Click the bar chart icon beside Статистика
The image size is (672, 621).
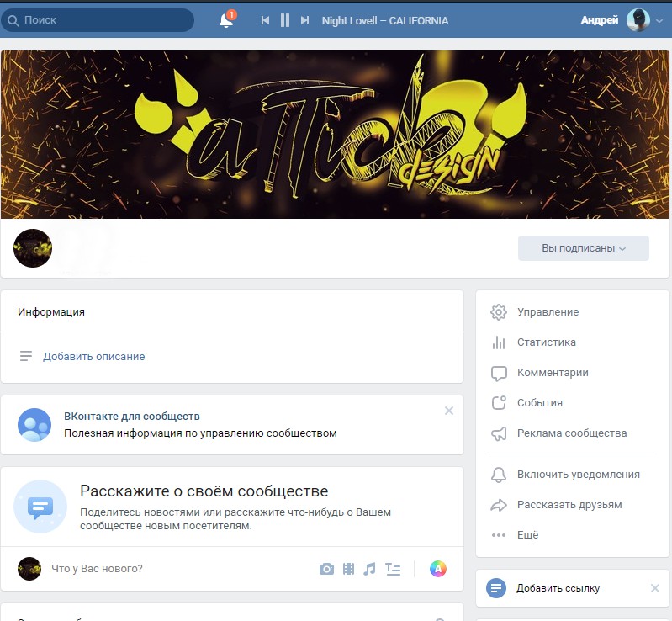click(499, 342)
